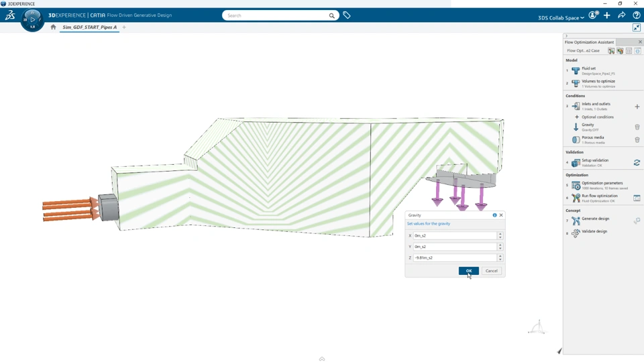Select the gray outlet disc in 3D view
Viewport: 644px width, 362px height.
tap(462, 180)
